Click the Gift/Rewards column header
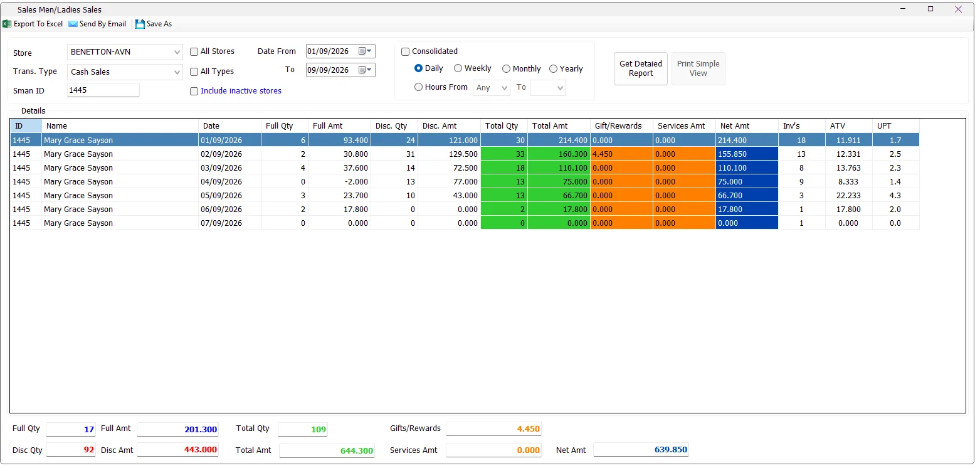 click(622, 126)
